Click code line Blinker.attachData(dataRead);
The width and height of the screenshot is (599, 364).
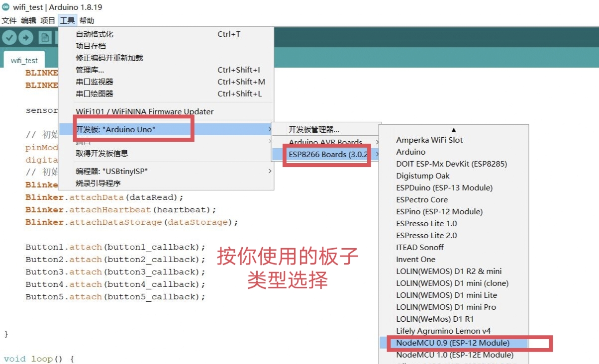click(x=104, y=197)
